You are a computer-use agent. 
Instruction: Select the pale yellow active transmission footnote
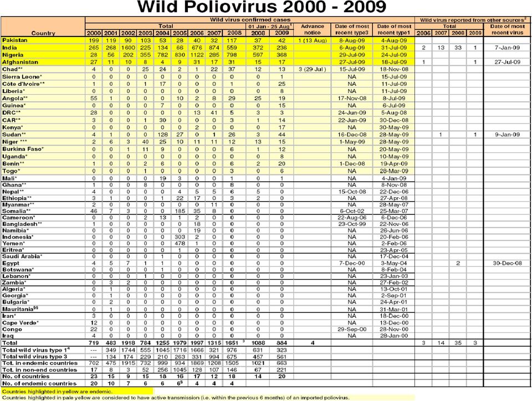(176, 398)
